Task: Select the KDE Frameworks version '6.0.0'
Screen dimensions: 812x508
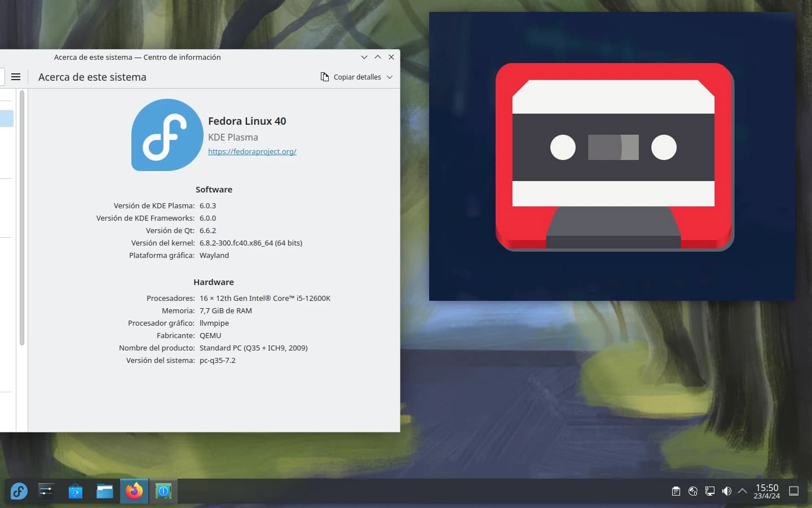Action: pyautogui.click(x=208, y=218)
